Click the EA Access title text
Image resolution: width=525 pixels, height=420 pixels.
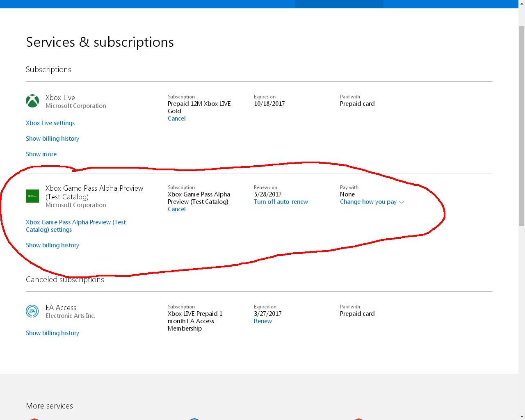click(61, 308)
